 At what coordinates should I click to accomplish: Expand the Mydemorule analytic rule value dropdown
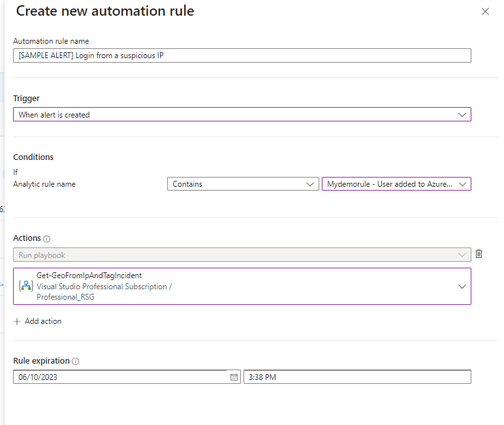396,184
